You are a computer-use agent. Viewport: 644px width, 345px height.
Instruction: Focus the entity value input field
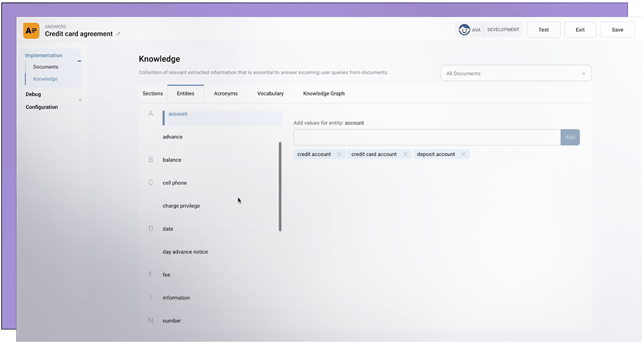427,137
